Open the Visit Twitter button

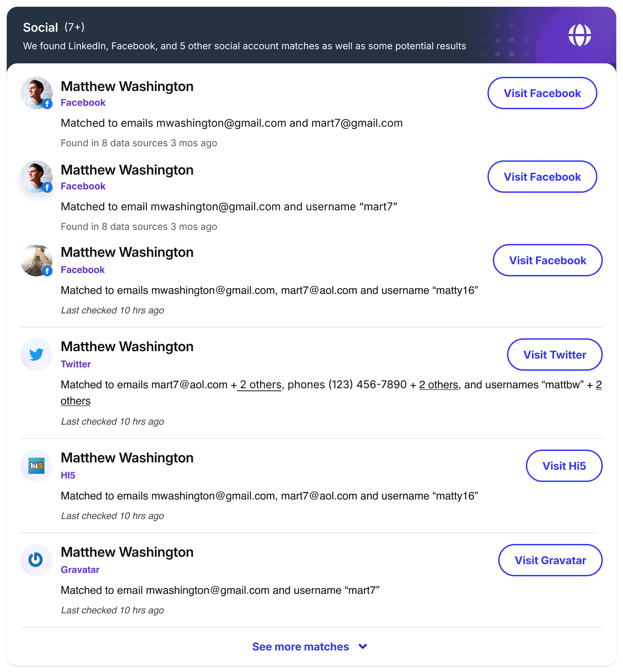555,355
